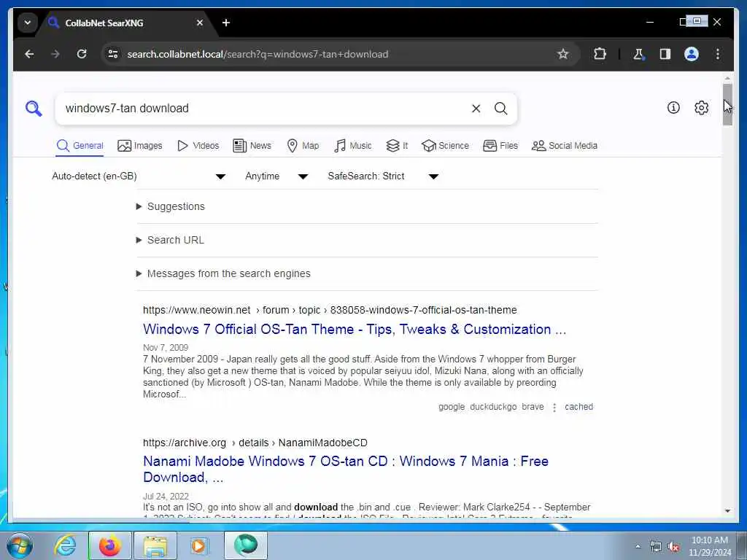Open Firefox from the taskbar
Image resolution: width=747 pixels, height=560 pixels.
[109, 545]
